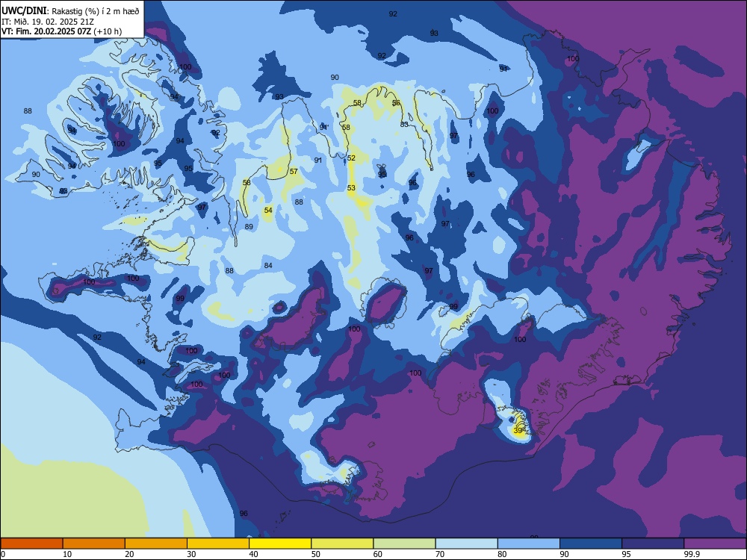Click the '99.9' legend scale label
The width and height of the screenshot is (747, 560).
[691, 554]
